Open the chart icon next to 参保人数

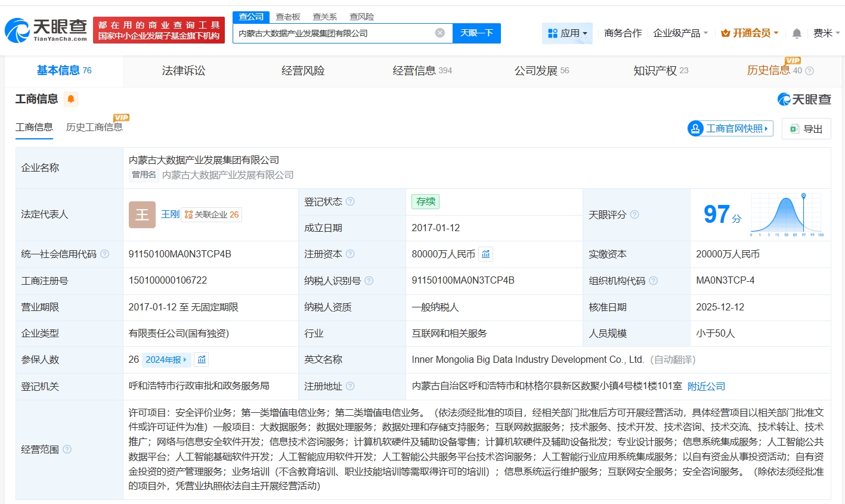tap(202, 360)
